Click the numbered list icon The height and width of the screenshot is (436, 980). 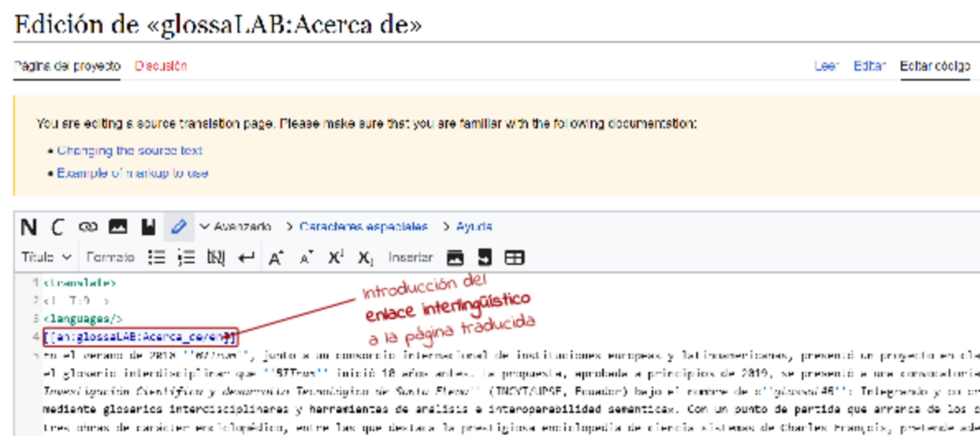(186, 257)
